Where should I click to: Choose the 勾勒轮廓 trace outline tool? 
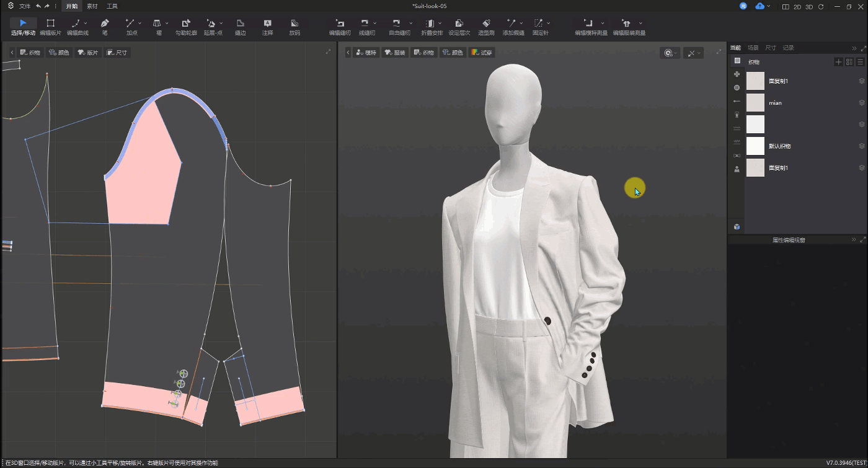point(185,24)
